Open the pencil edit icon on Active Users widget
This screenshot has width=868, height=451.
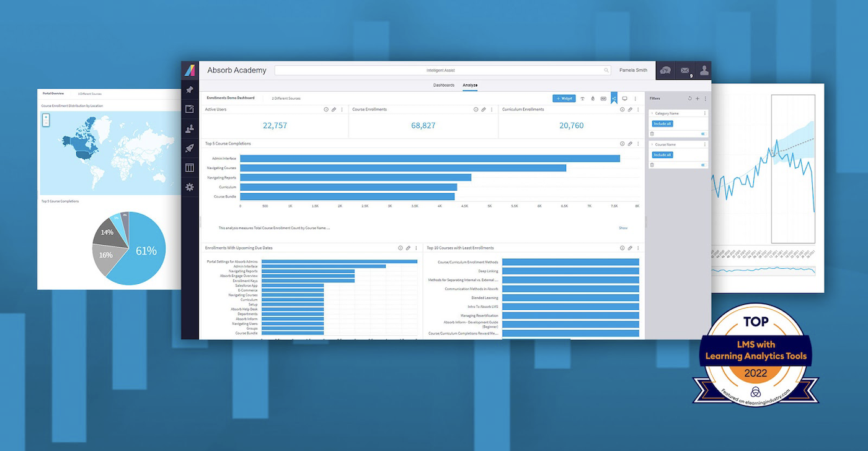click(x=334, y=109)
